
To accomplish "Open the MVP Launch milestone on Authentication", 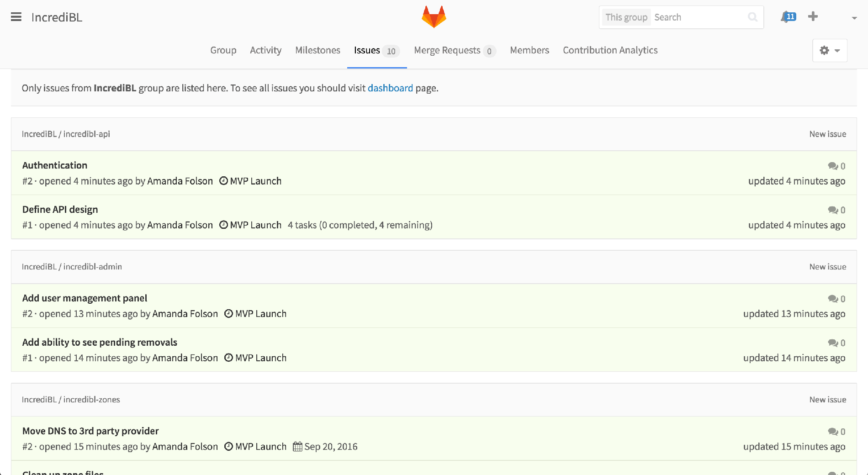I will pyautogui.click(x=255, y=181).
